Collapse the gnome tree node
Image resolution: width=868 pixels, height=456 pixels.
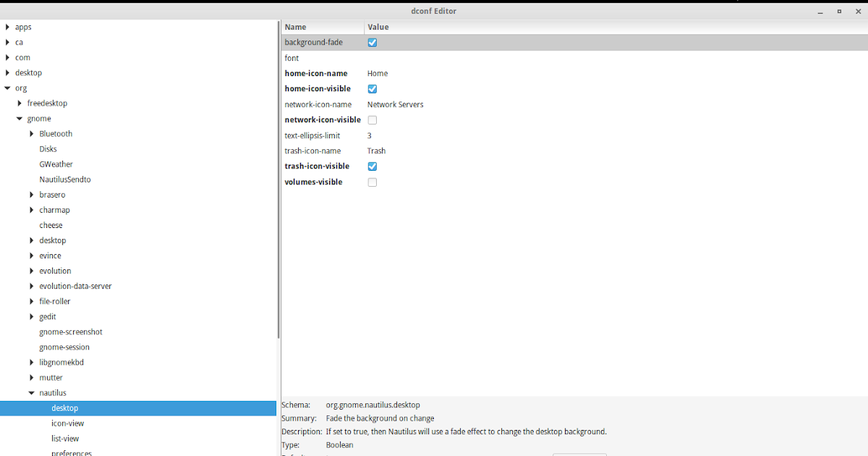pyautogui.click(x=20, y=119)
